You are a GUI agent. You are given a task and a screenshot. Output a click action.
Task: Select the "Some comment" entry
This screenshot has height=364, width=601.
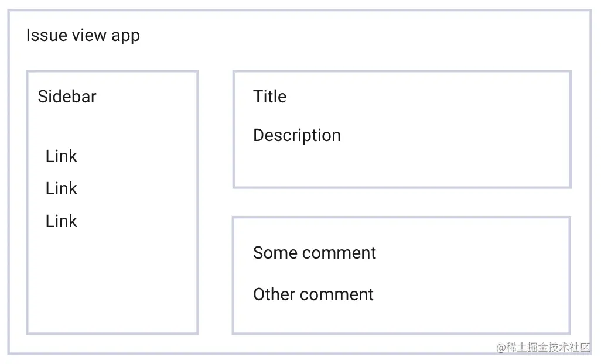315,253
